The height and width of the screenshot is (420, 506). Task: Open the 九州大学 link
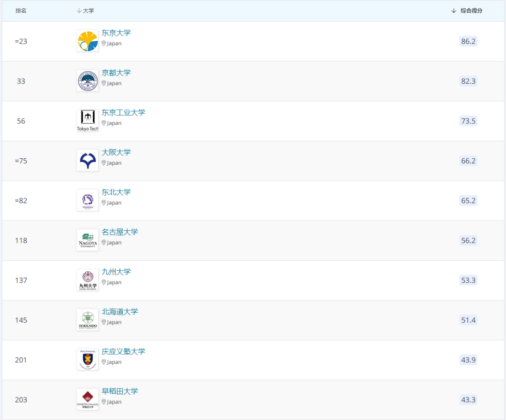point(116,272)
